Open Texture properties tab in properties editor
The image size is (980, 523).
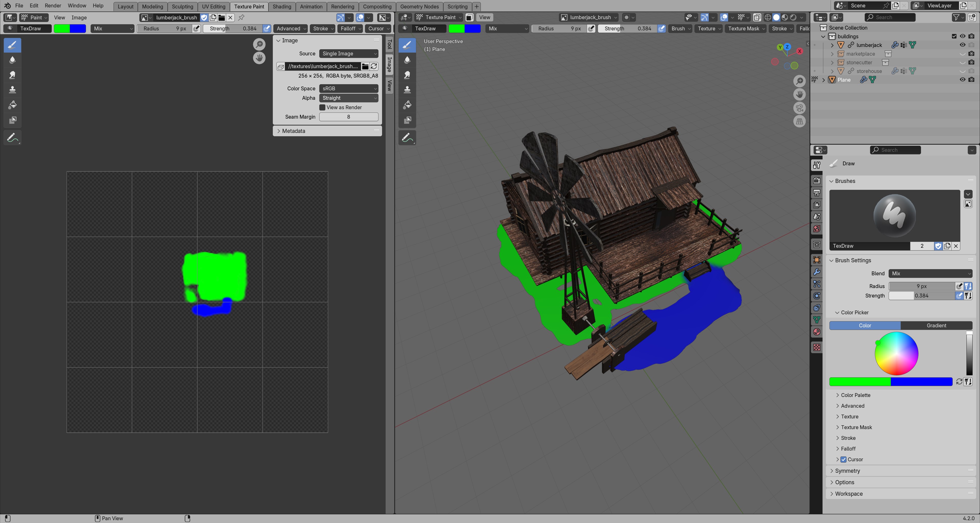(x=817, y=347)
